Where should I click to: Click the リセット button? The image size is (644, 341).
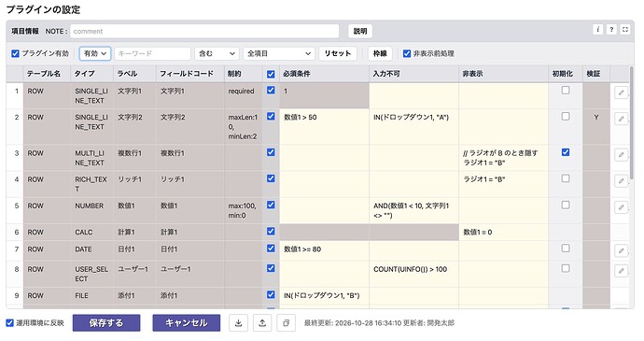click(338, 53)
